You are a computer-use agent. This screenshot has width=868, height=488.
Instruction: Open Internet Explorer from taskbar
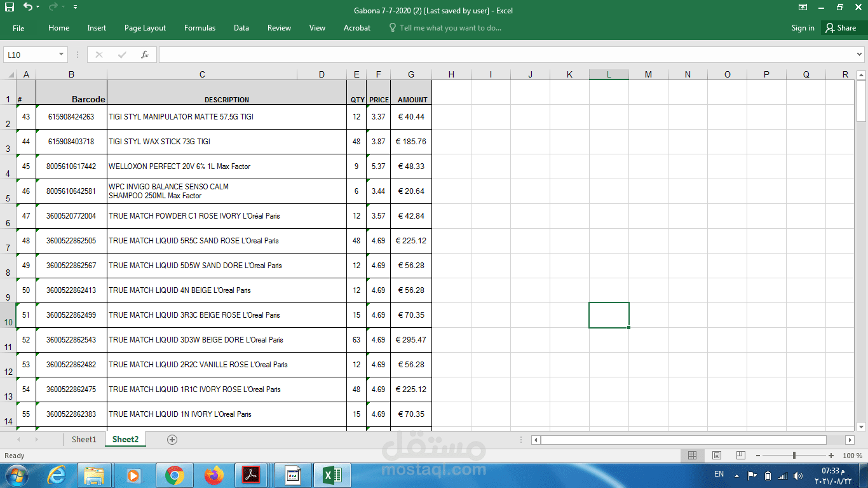click(57, 475)
